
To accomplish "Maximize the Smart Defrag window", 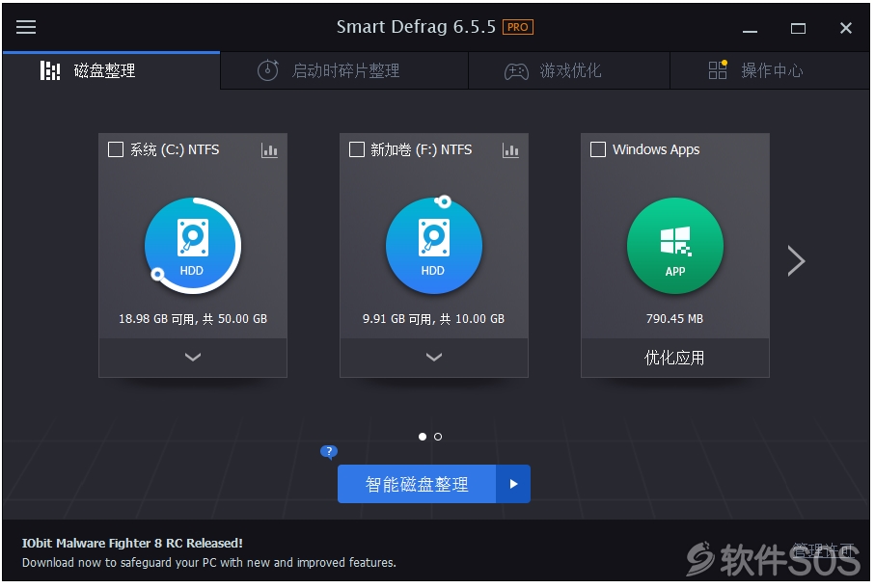I will coord(798,28).
